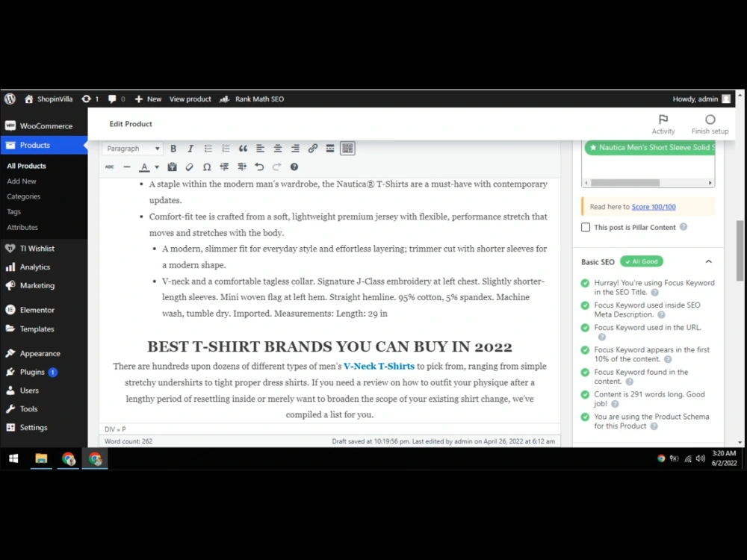This screenshot has height=560, width=747.
Task: Click the WordPress logo menu
Action: point(10,99)
